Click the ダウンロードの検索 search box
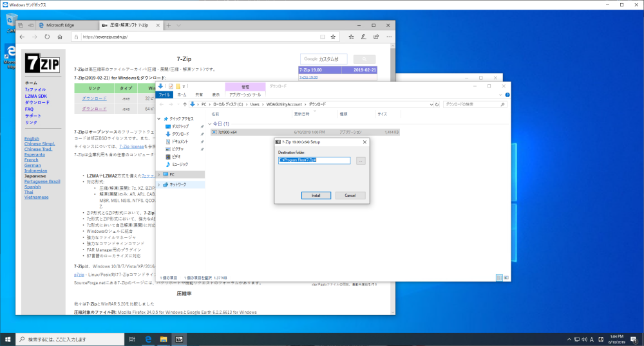 point(475,105)
